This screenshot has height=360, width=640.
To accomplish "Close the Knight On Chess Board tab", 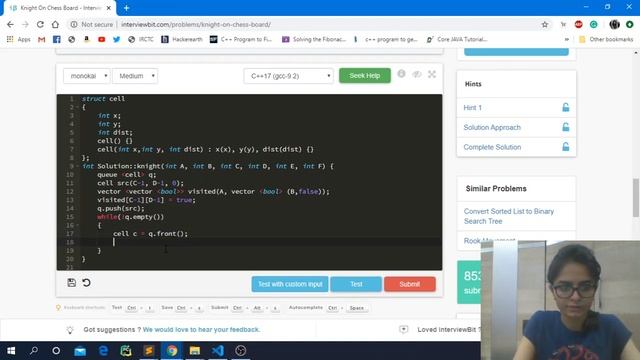I will (109, 8).
